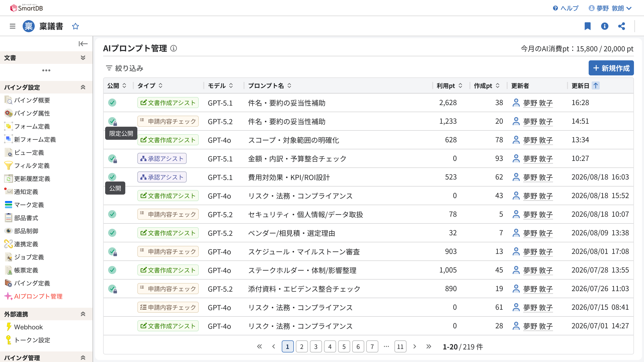
Task: Open the 夢野 敦朗 user menu
Action: click(x=610, y=8)
